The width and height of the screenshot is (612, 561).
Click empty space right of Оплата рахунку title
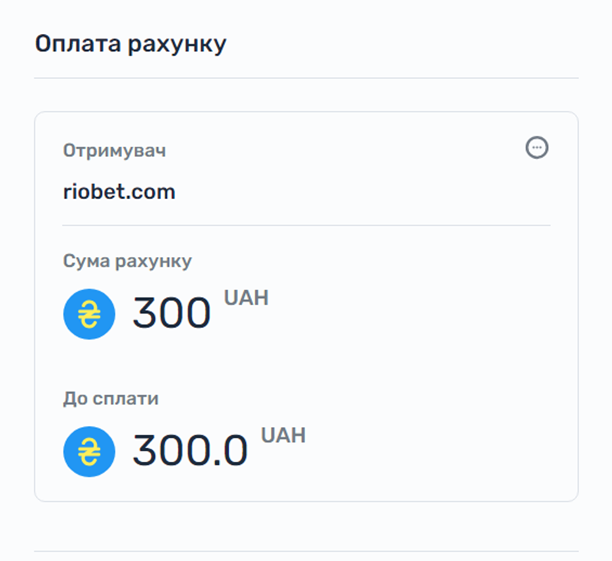click(420, 44)
